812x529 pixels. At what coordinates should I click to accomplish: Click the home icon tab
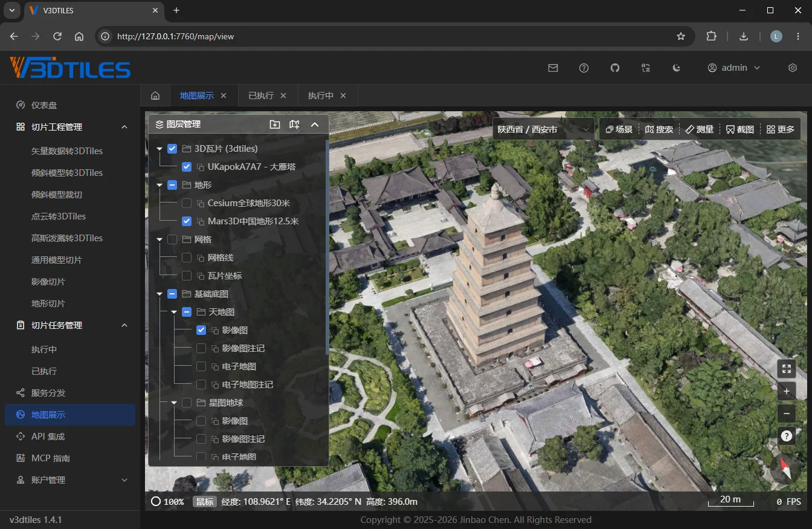tap(155, 96)
